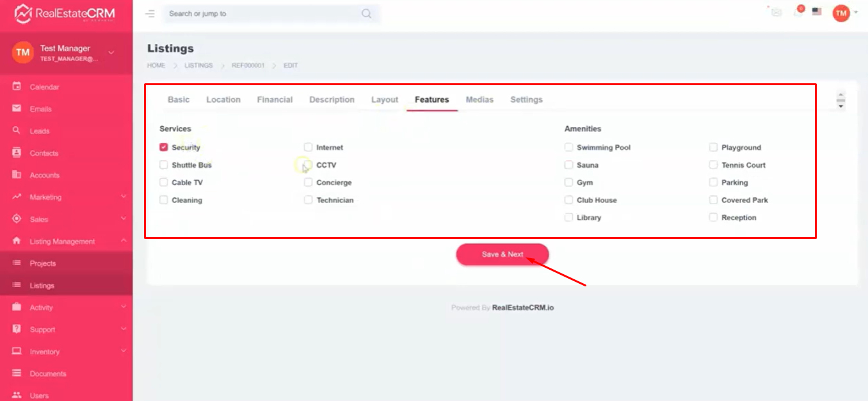Uncheck the Security service checkbox
The height and width of the screenshot is (401, 868).
point(164,147)
